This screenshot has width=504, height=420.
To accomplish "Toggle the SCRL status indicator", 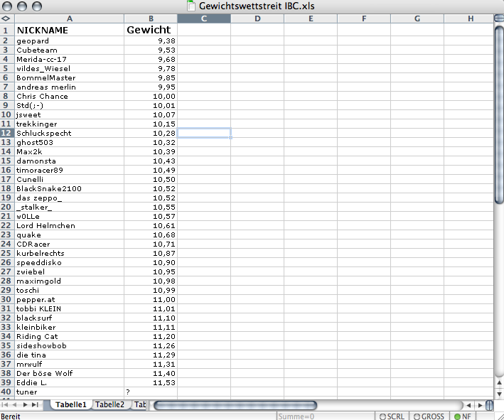I will [392, 416].
